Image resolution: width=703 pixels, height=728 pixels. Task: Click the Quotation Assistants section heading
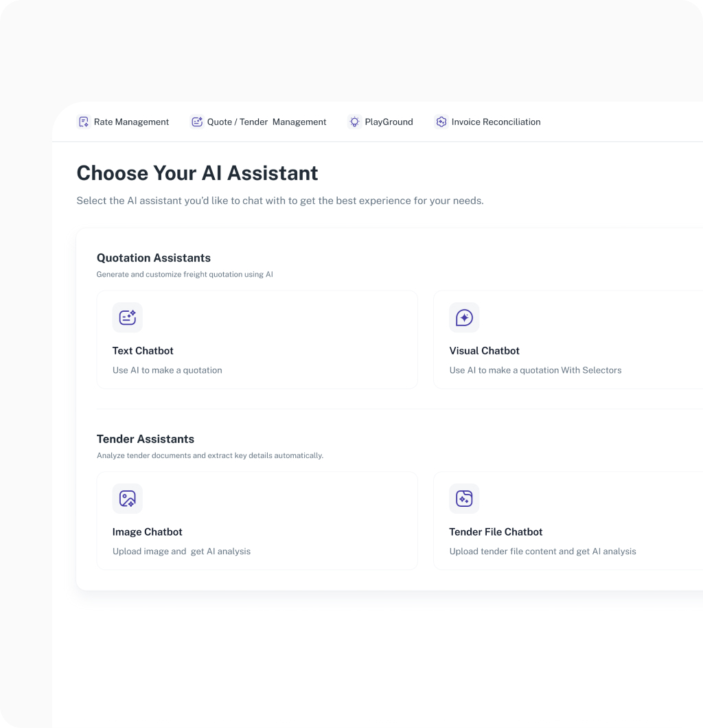pyautogui.click(x=153, y=258)
